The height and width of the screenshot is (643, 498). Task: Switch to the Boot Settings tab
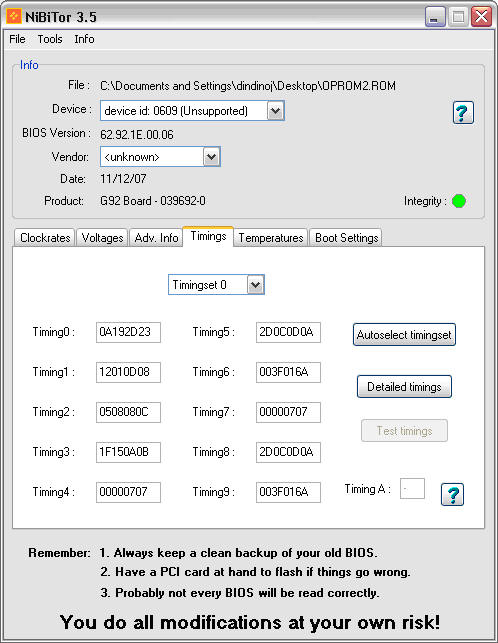click(346, 238)
